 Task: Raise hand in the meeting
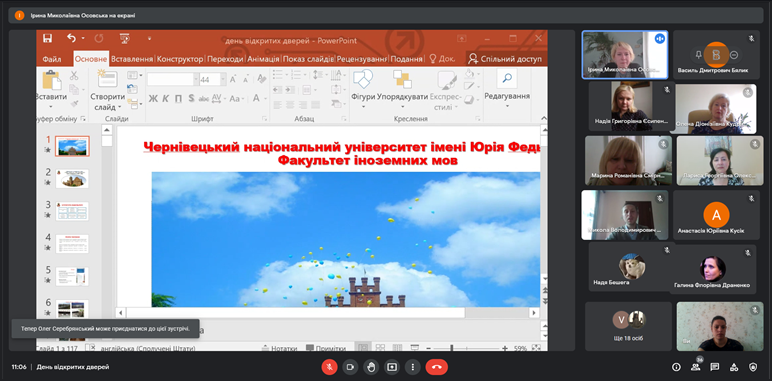pos(371,367)
